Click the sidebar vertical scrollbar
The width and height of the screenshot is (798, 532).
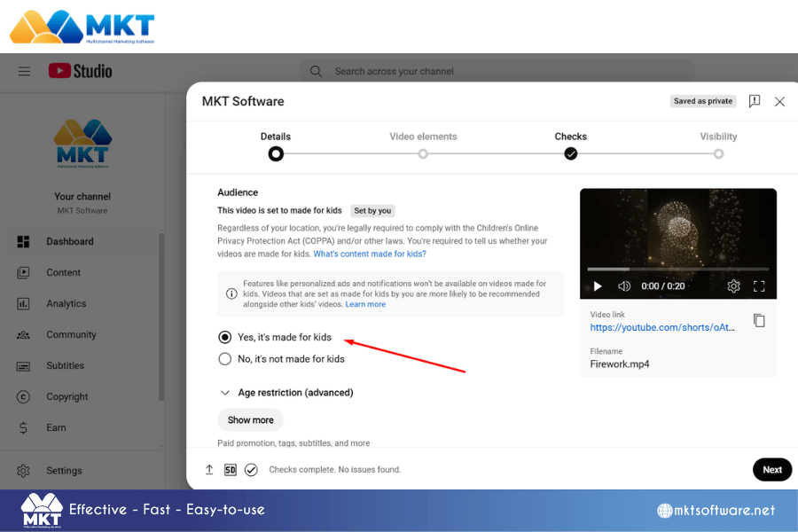pos(161,316)
